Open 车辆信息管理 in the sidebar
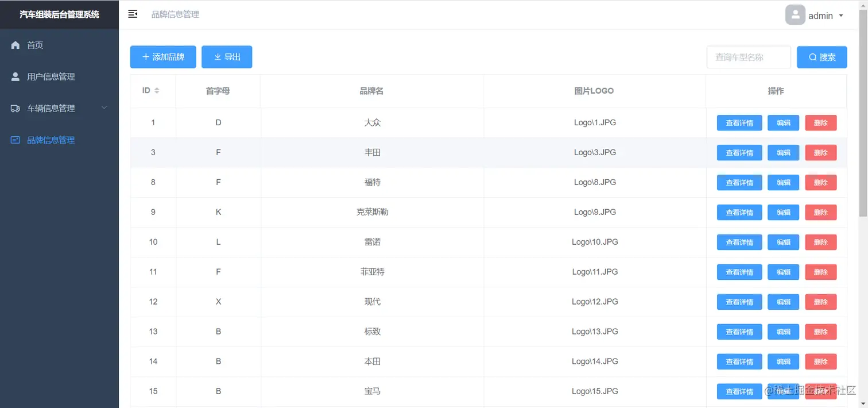Screen dimensions: 868x408 [59, 108]
